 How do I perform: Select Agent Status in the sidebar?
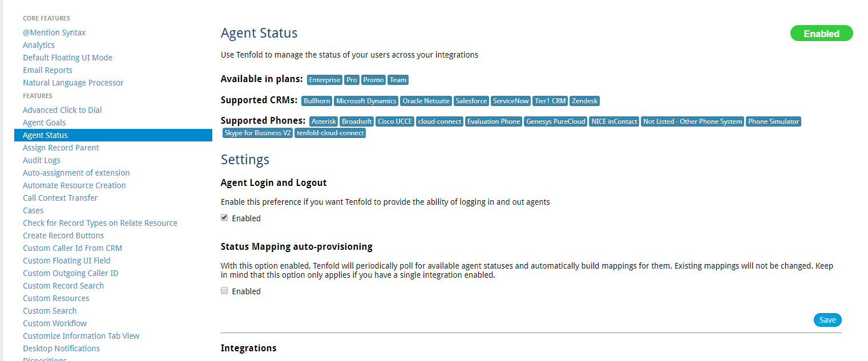[45, 135]
